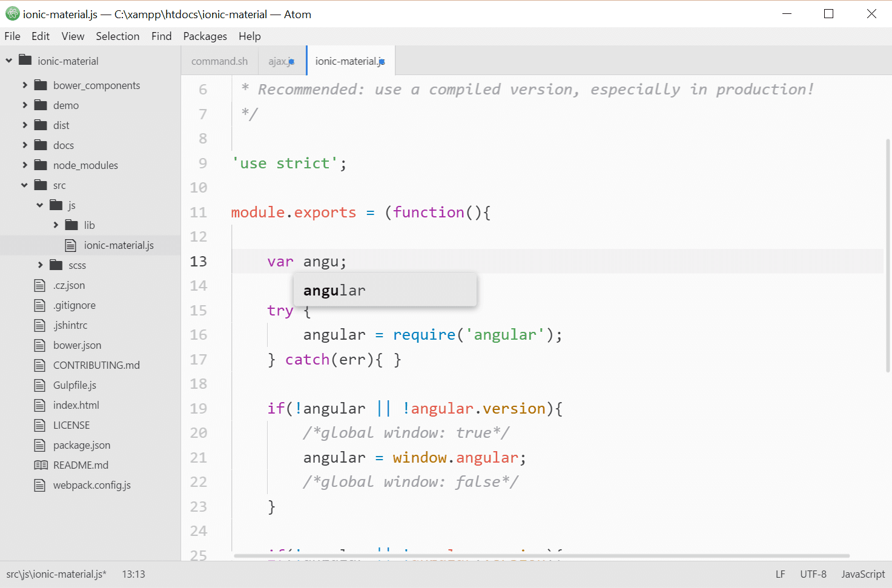Viewport: 892px width, 588px height.
Task: Expand the lib folder chevron
Action: [56, 225]
